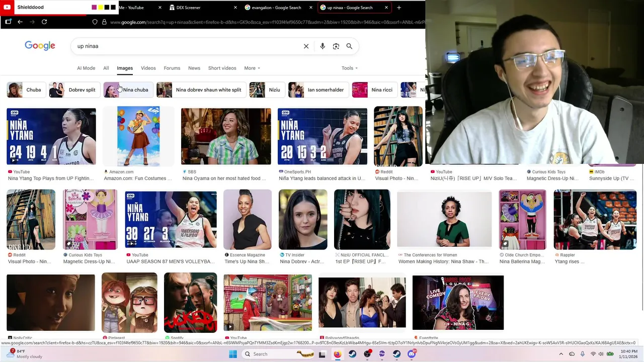This screenshot has height=362, width=644.
Task: Click the browser address bar URL
Action: (x=267, y=22)
